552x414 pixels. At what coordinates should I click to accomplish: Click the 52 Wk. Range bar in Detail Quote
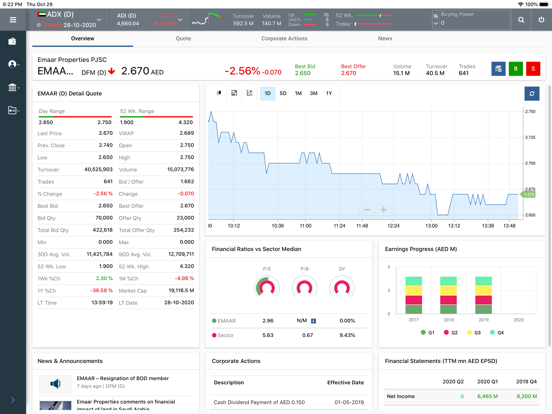point(156,117)
